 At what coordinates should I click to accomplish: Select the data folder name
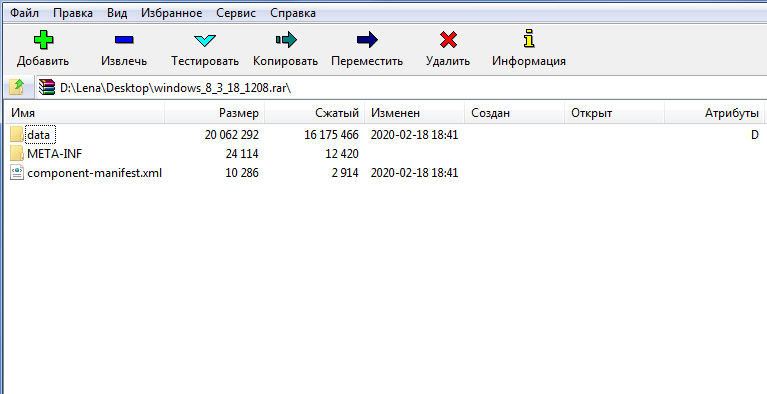[39, 135]
